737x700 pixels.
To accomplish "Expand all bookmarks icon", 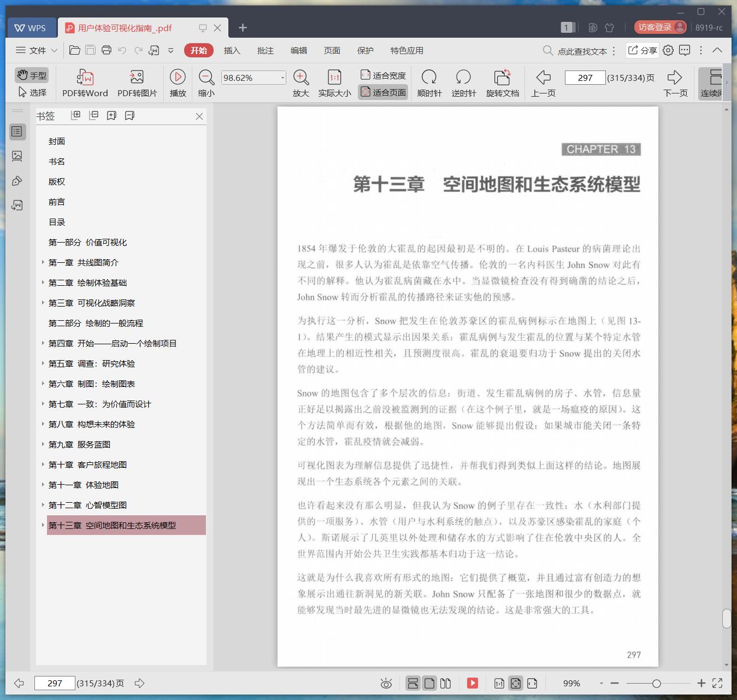I will coord(76,115).
